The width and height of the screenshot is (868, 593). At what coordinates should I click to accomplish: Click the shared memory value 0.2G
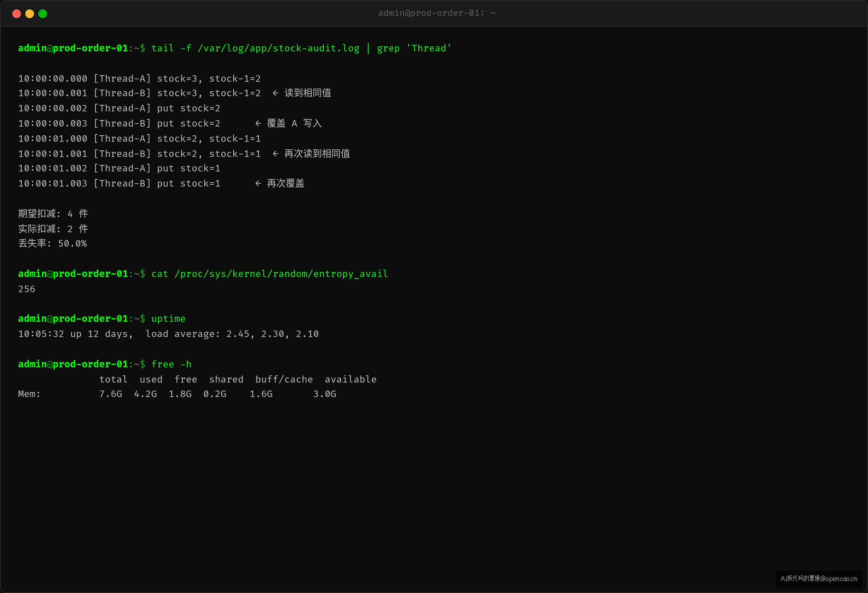tap(215, 394)
